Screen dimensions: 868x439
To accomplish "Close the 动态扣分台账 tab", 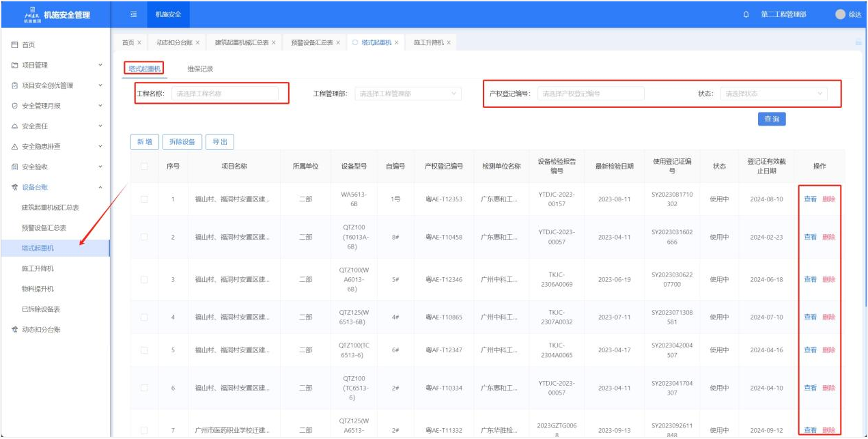I will tap(198, 42).
